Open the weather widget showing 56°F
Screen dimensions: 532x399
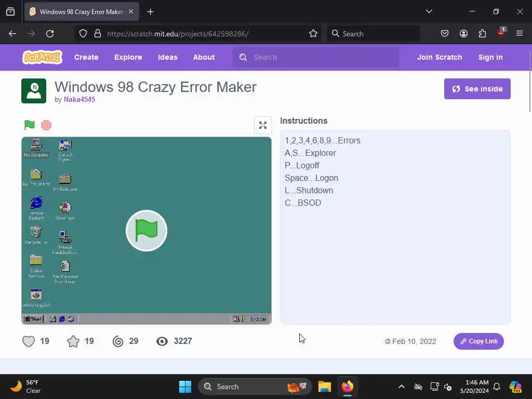coord(25,387)
